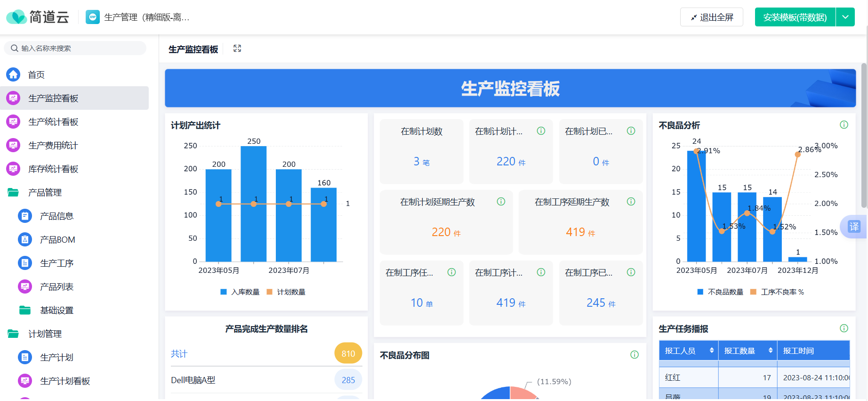Toggle 工序不良率% legend item
868x401 pixels.
pyautogui.click(x=777, y=292)
